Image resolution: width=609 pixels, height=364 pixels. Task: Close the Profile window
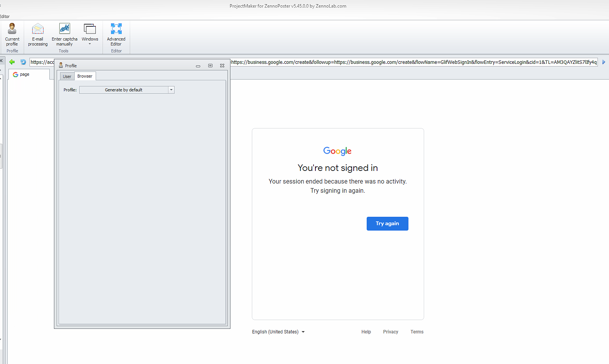(222, 66)
